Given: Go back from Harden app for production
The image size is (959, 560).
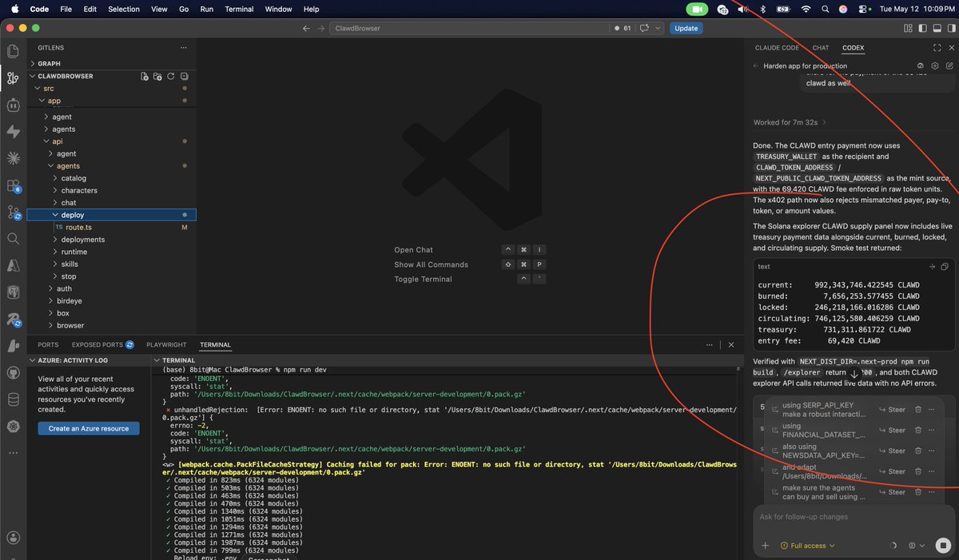Looking at the screenshot, I should (756, 66).
